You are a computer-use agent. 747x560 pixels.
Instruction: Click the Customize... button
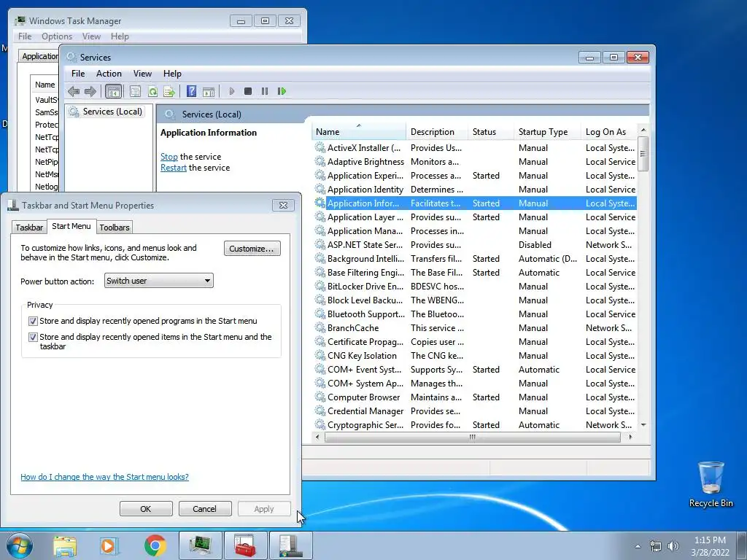tap(252, 249)
